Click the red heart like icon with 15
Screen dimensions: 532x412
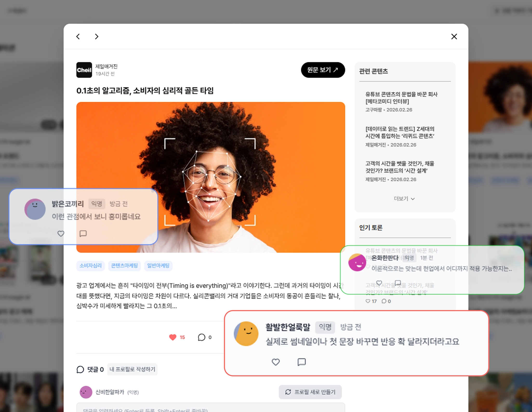click(173, 337)
